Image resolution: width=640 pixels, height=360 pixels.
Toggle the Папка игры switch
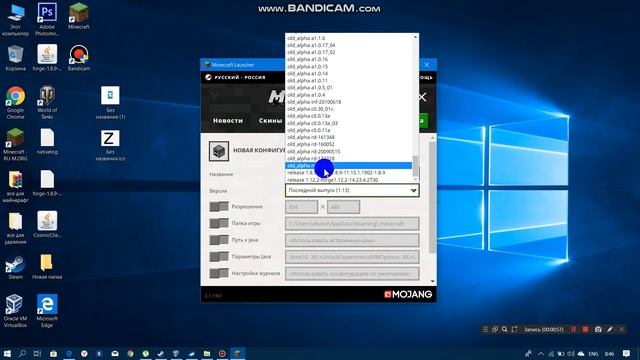[x=219, y=223]
